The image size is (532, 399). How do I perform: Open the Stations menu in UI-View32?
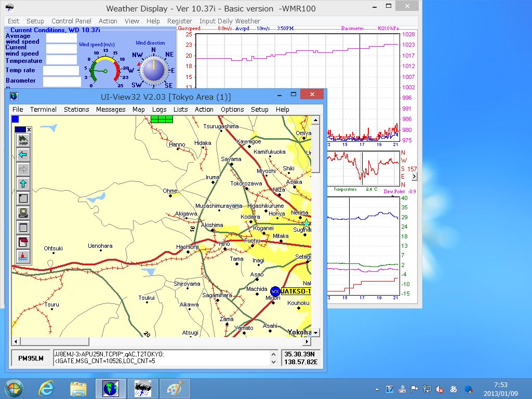[76, 110]
